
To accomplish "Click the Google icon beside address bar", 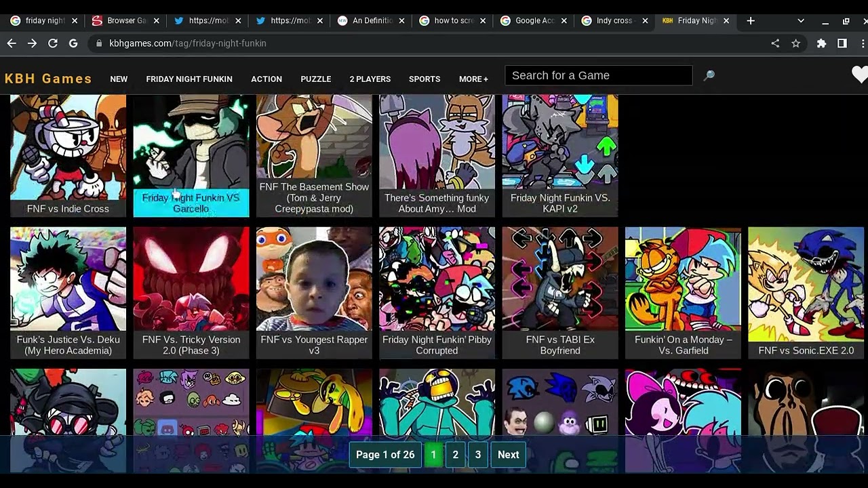I will tap(73, 43).
